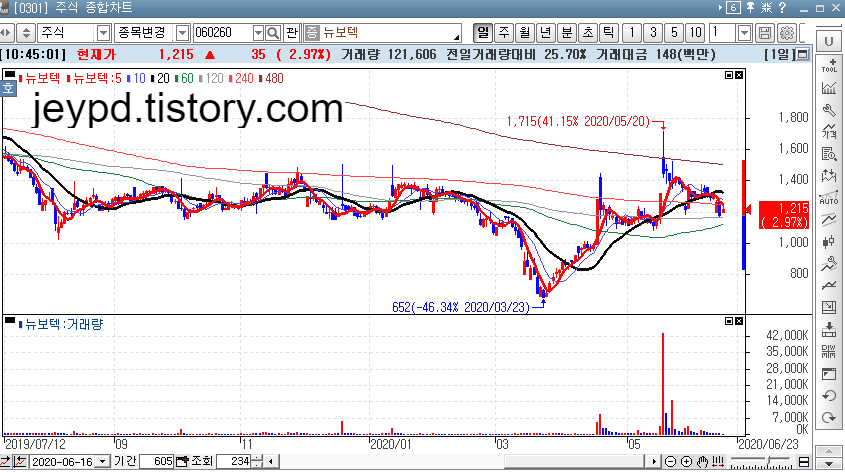This screenshot has width=845, height=472.
Task: Click the 가격 price chart icon
Action: click(x=829, y=131)
